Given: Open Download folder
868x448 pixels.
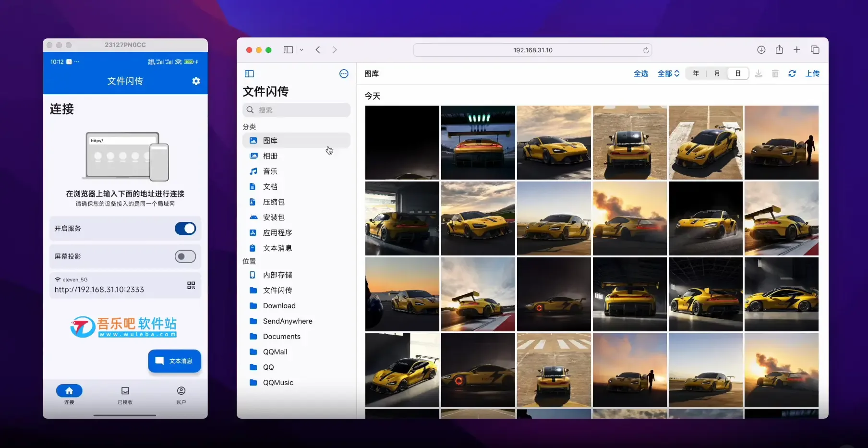Looking at the screenshot, I should (x=296, y=306).
